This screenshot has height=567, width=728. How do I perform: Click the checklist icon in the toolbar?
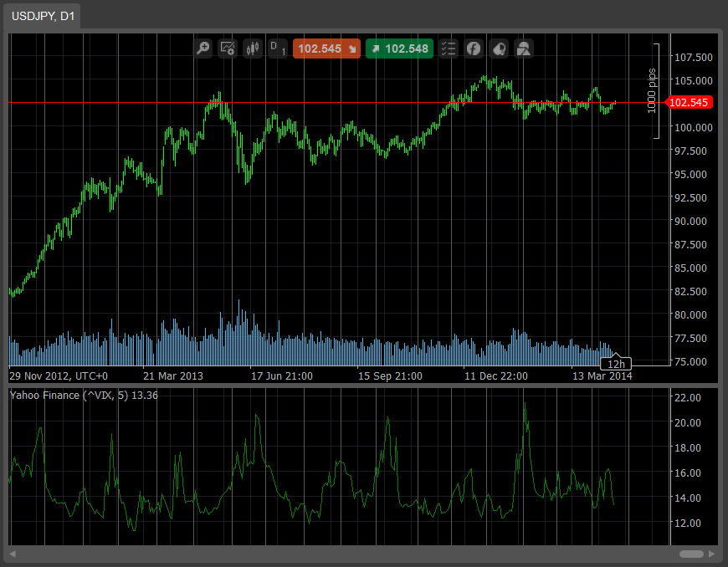click(x=449, y=49)
